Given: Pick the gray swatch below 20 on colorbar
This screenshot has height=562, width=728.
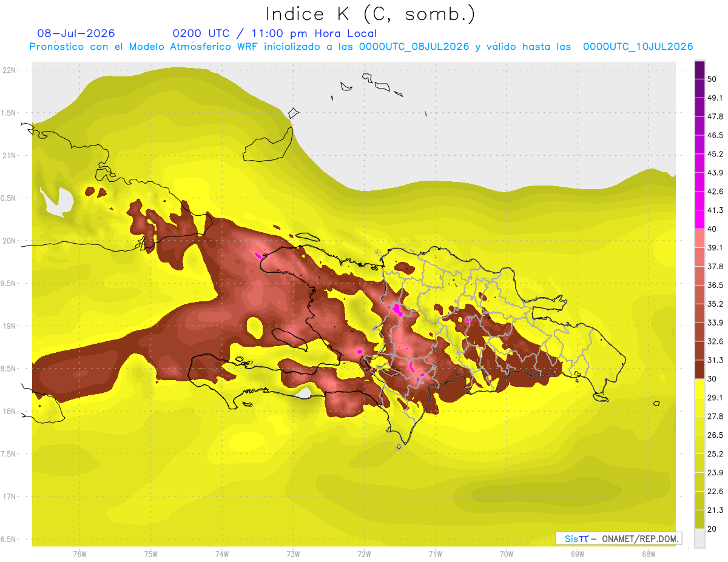Looking at the screenshot, I should pyautogui.click(x=699, y=538).
